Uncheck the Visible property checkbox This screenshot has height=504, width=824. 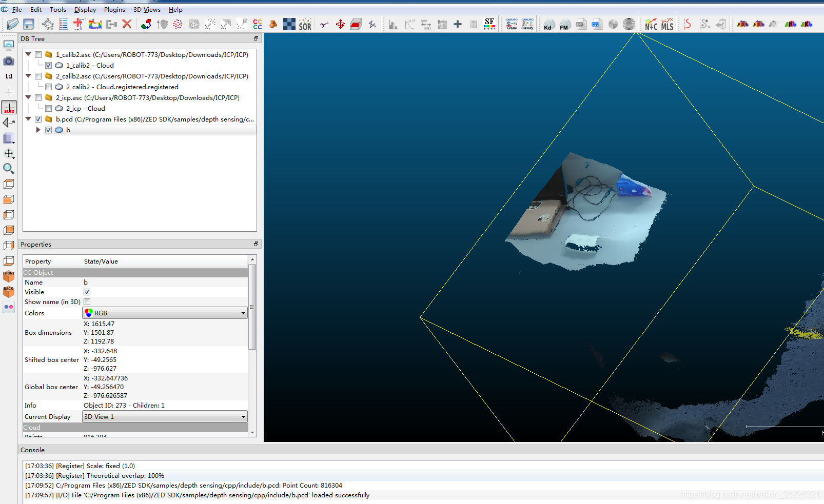pyautogui.click(x=87, y=292)
